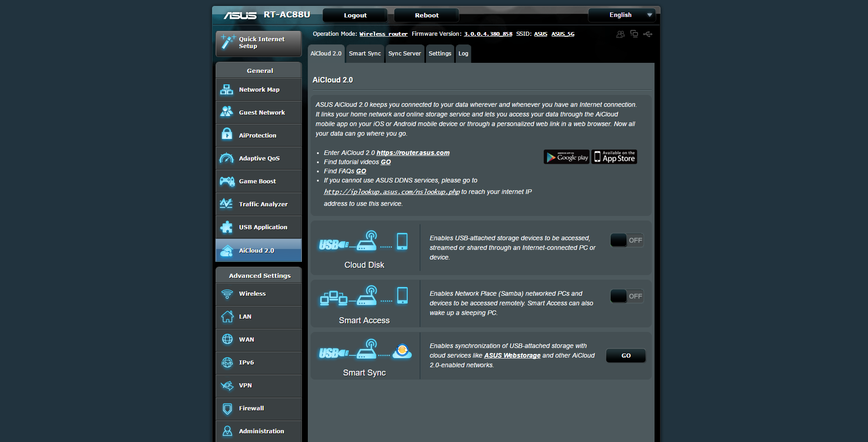Click the Guest Network label in the sidebar
The image size is (868, 442).
click(262, 112)
